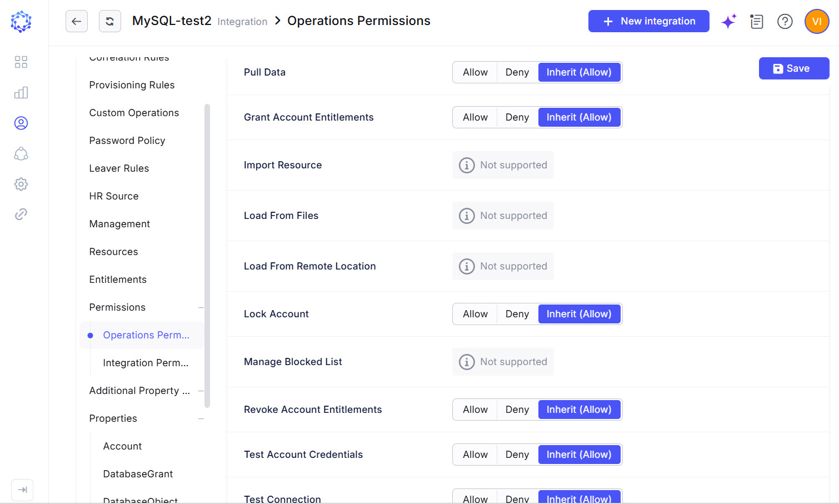Collapse the Permissions section
Image resolution: width=839 pixels, height=504 pixels.
(201, 307)
